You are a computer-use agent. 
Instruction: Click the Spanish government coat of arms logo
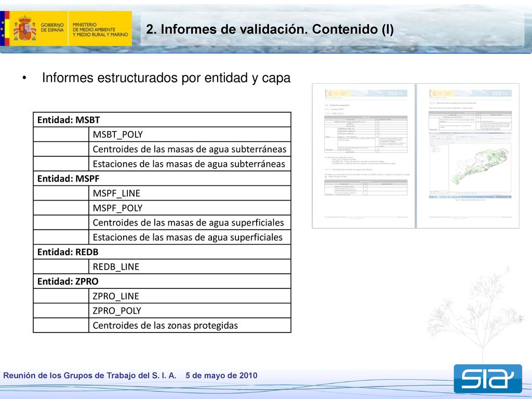pyautogui.click(x=25, y=28)
